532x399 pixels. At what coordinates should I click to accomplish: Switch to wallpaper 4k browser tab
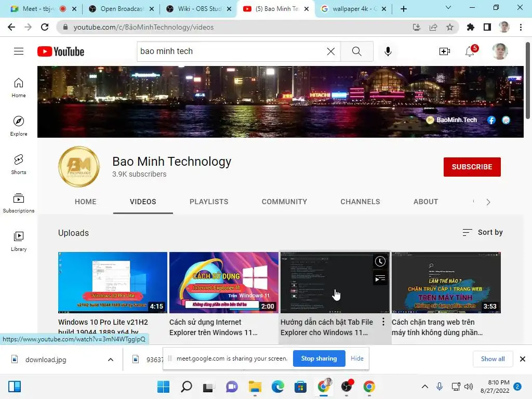(350, 9)
